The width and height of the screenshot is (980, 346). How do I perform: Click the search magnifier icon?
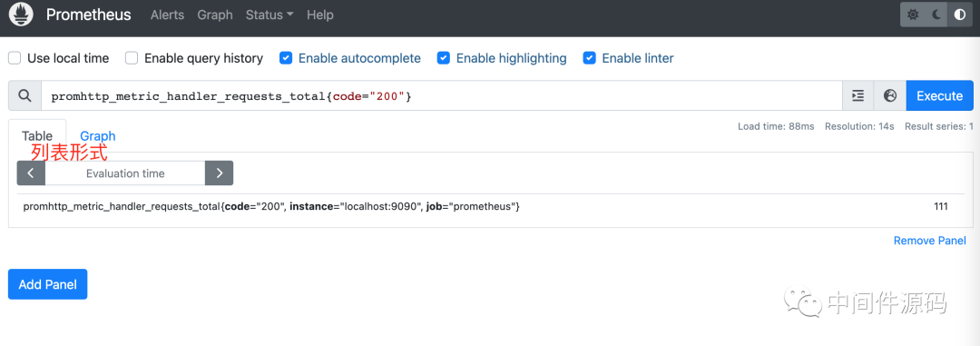click(25, 95)
